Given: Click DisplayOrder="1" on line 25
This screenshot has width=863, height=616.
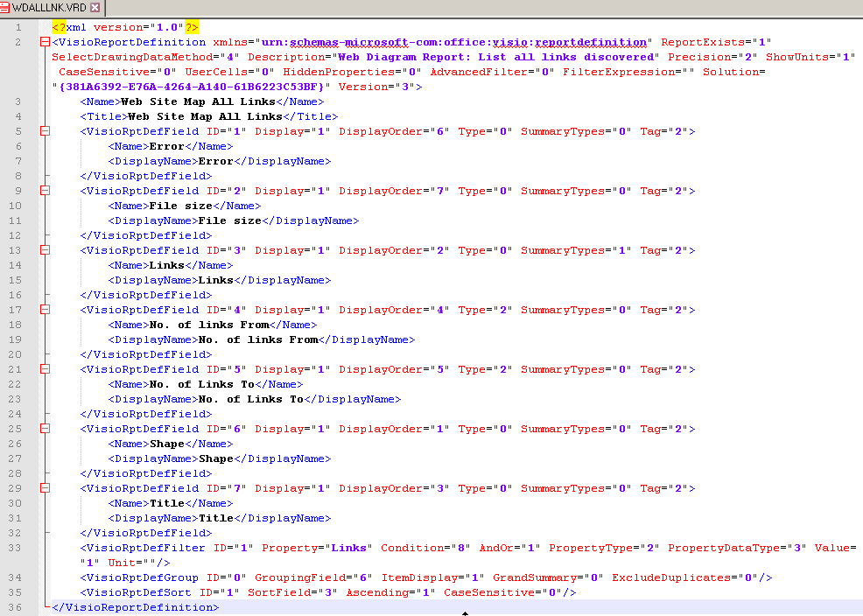Looking at the screenshot, I should (x=394, y=429).
